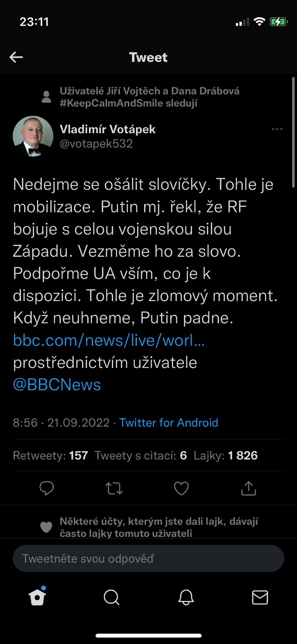The width and height of the screenshot is (297, 644).
Task: Tap the @BBCNews mention
Action: point(57,385)
